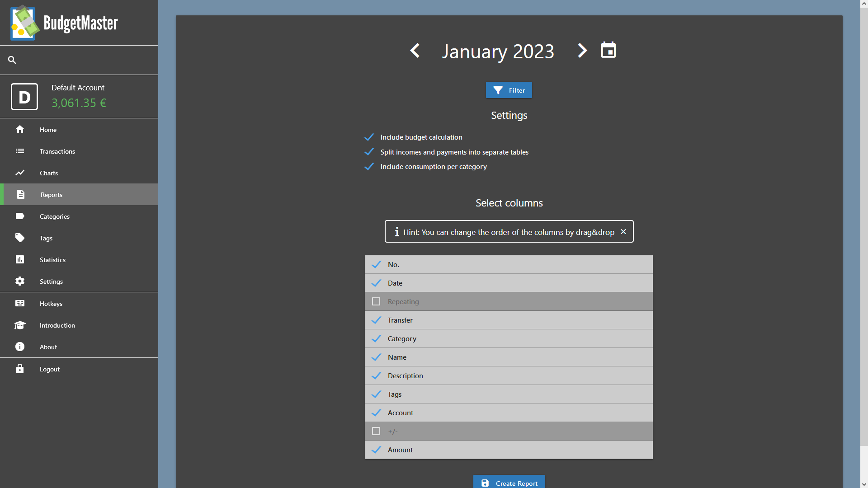
Task: Go to next month arrow
Action: 582,51
